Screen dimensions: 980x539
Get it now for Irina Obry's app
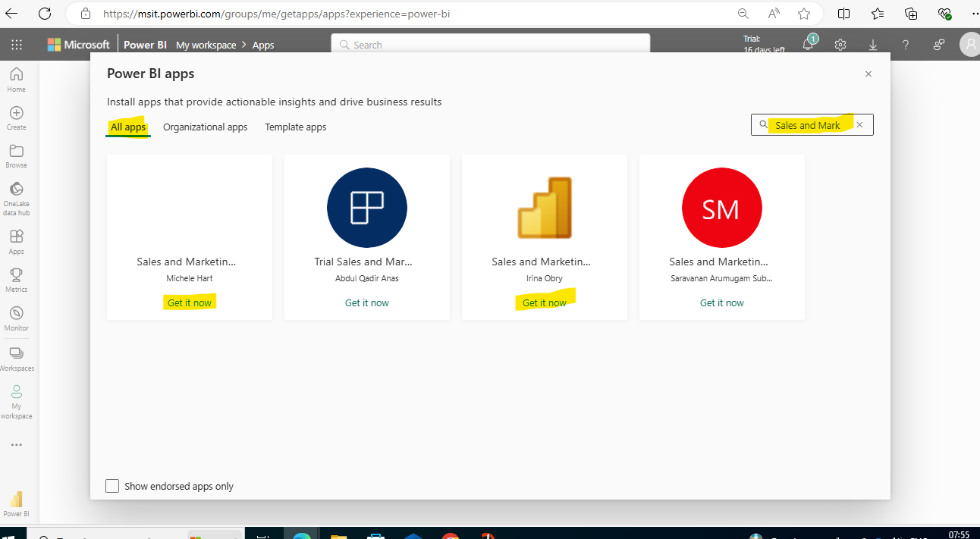pos(545,302)
